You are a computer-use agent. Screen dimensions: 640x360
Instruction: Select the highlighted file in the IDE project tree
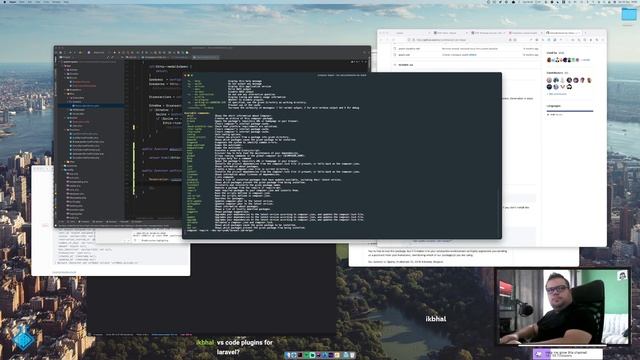click(x=92, y=106)
